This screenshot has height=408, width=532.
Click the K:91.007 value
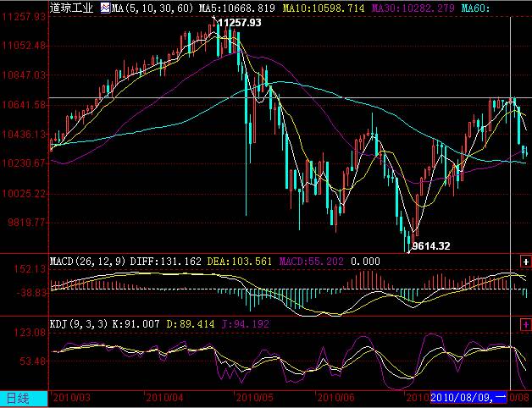pyautogui.click(x=136, y=324)
